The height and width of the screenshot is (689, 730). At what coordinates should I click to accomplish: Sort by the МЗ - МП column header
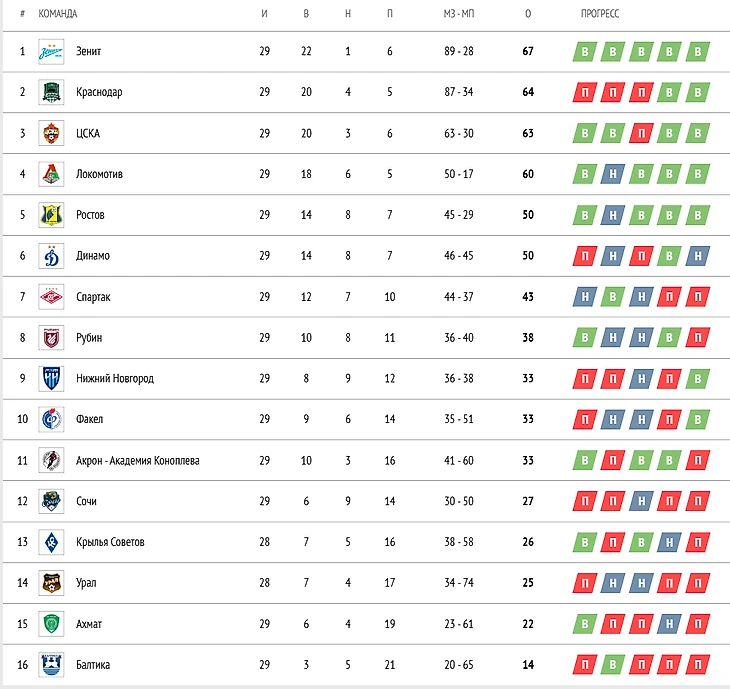459,14
